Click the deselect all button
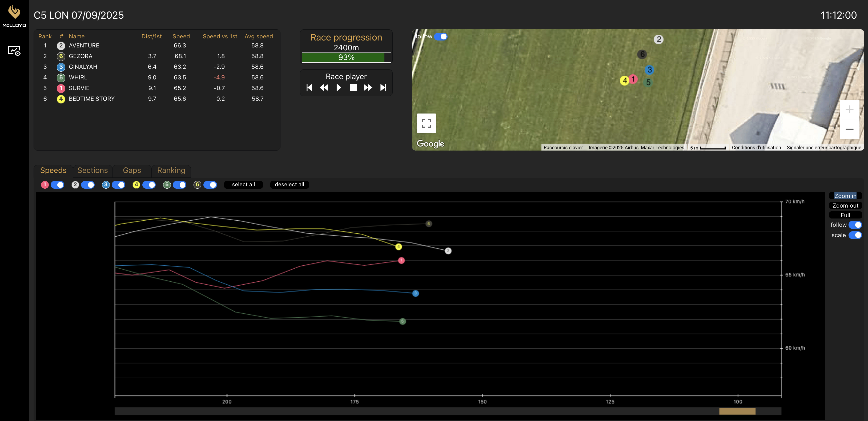 [289, 185]
